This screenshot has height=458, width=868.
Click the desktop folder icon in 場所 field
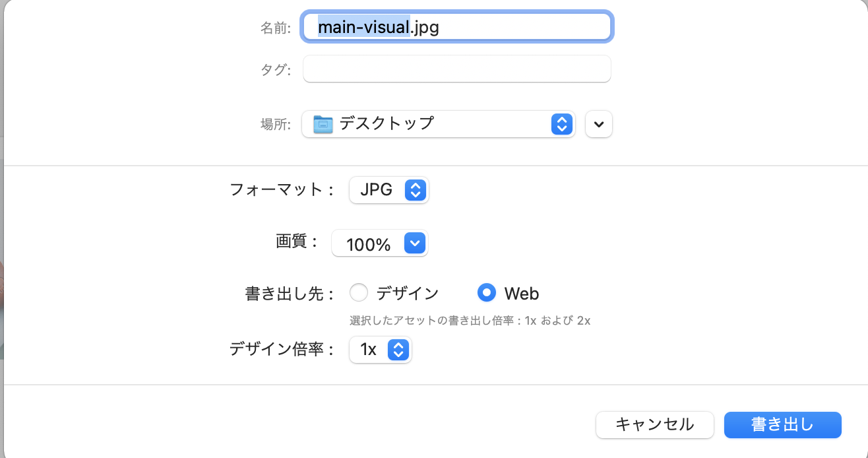(323, 124)
